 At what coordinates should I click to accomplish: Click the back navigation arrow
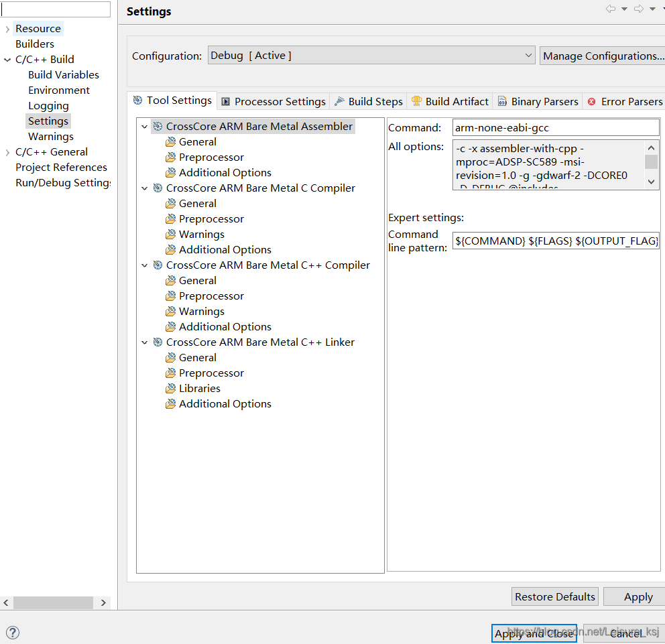610,9
